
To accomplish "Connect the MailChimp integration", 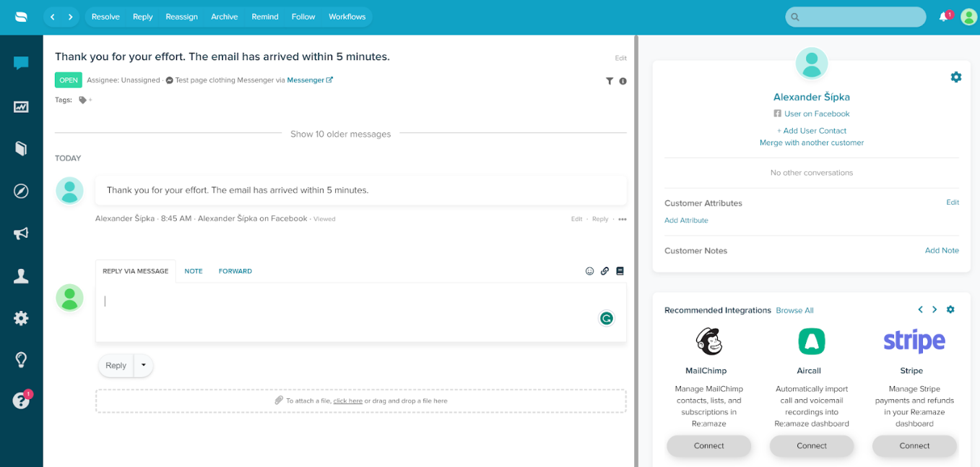I will pyautogui.click(x=708, y=446).
